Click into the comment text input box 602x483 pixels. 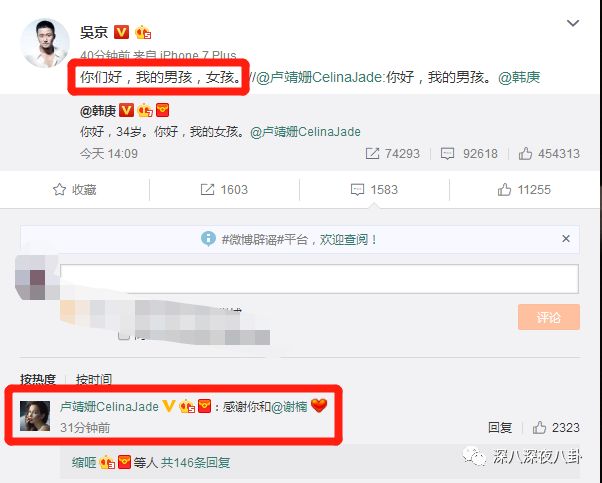click(319, 279)
